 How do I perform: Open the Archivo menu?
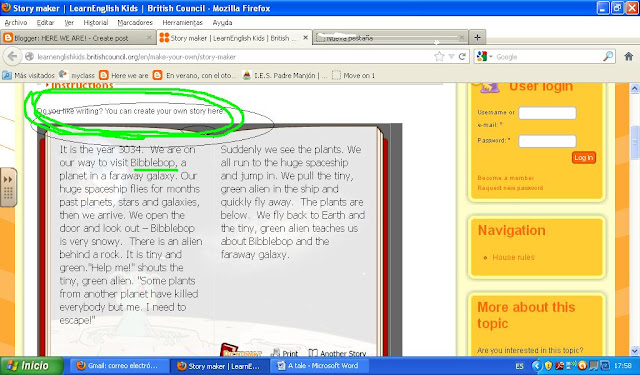click(x=16, y=23)
